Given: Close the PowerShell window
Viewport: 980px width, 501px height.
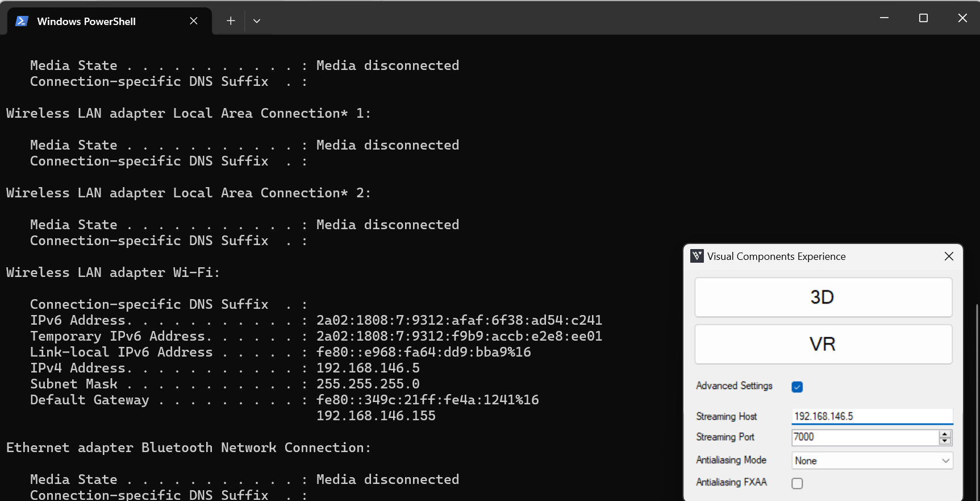Looking at the screenshot, I should pyautogui.click(x=962, y=18).
